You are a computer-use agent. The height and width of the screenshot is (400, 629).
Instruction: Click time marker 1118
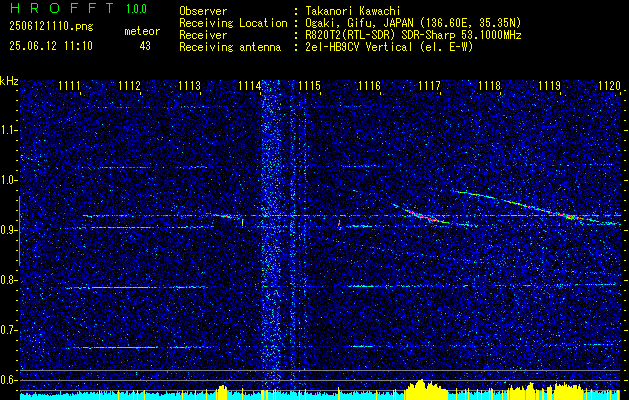[489, 86]
